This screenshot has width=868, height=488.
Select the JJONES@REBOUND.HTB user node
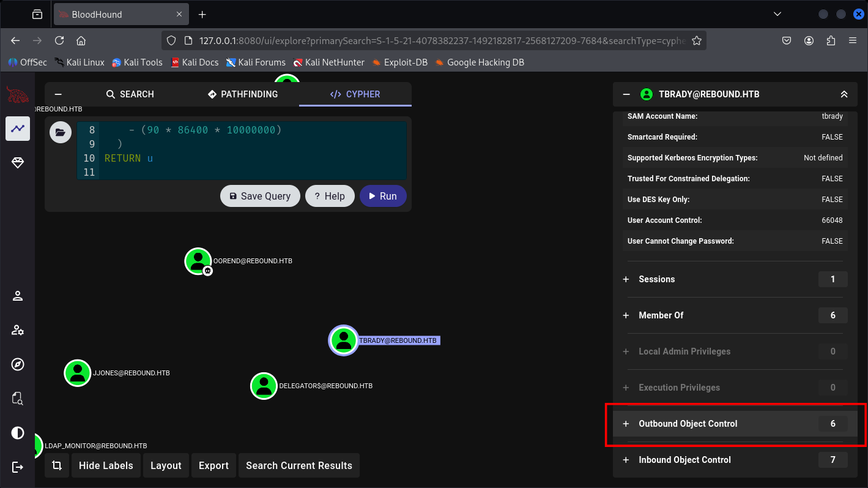[78, 373]
